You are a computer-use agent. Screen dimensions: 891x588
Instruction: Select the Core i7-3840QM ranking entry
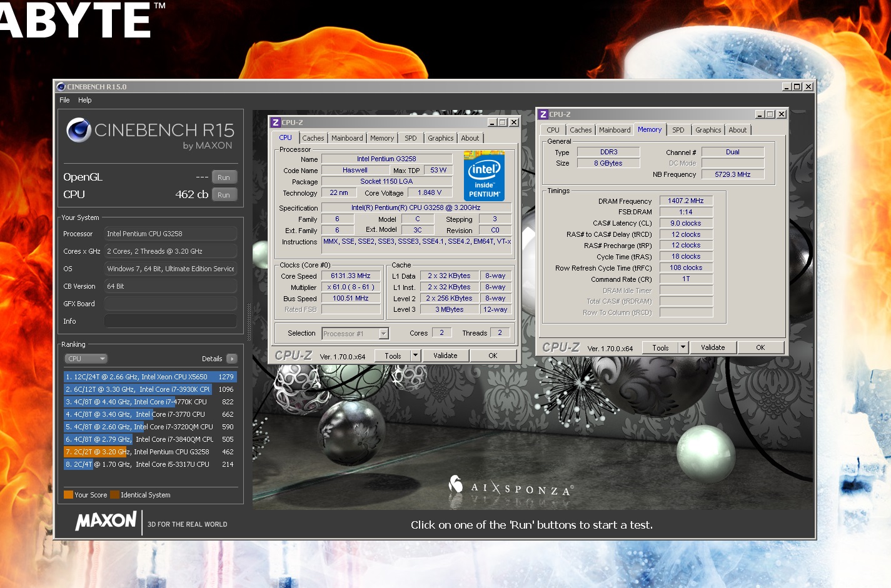[150, 439]
